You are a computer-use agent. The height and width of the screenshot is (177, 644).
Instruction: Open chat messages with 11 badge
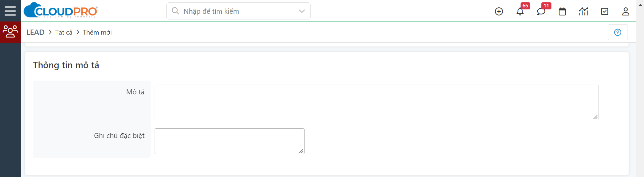click(x=541, y=11)
